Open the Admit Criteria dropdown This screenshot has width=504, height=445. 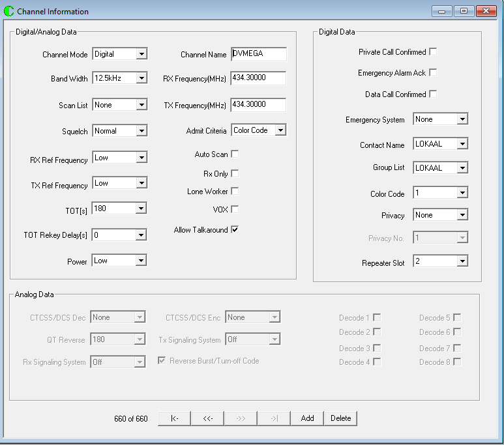[280, 131]
